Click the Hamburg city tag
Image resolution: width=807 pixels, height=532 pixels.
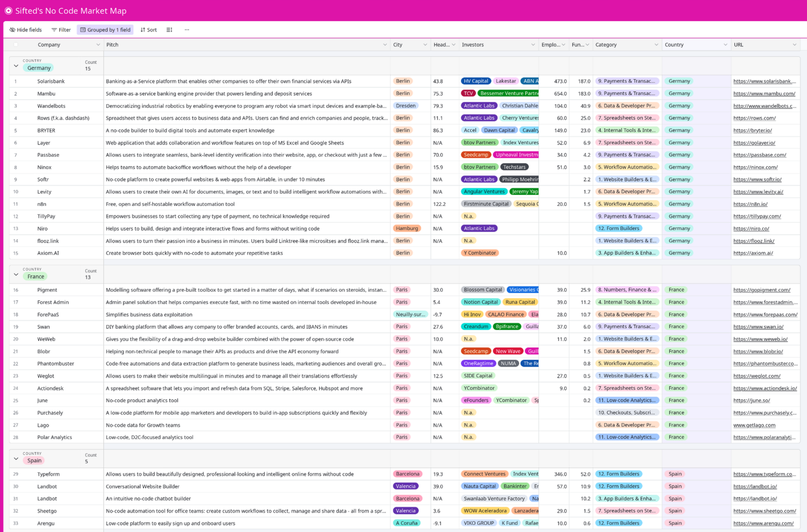point(407,228)
